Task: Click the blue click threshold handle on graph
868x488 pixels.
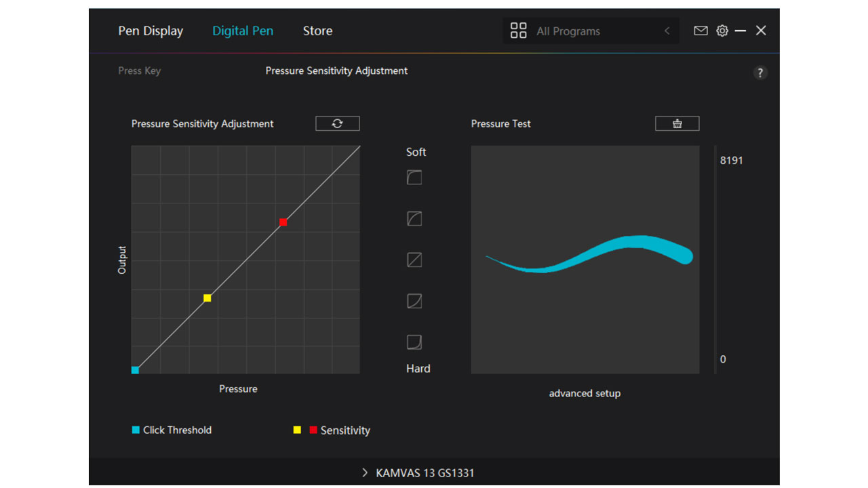Action: tap(135, 370)
